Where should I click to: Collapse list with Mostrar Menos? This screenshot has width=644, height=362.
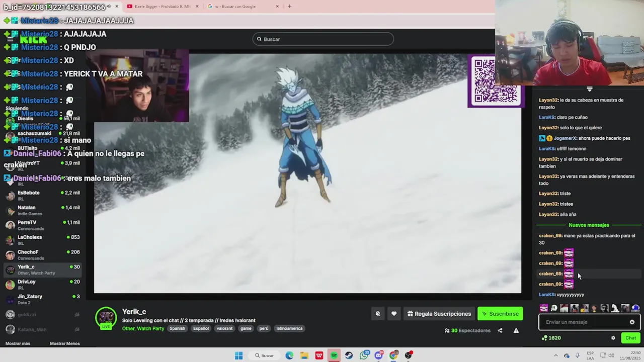(64, 343)
